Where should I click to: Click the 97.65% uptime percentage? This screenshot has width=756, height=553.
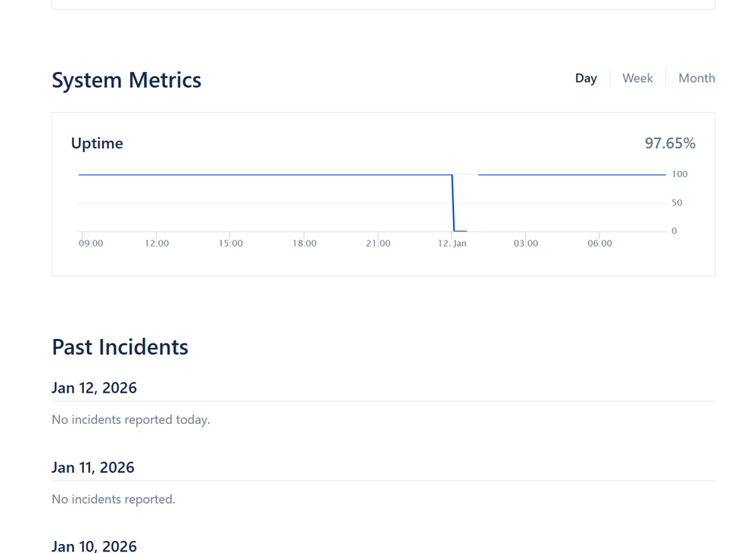[669, 143]
